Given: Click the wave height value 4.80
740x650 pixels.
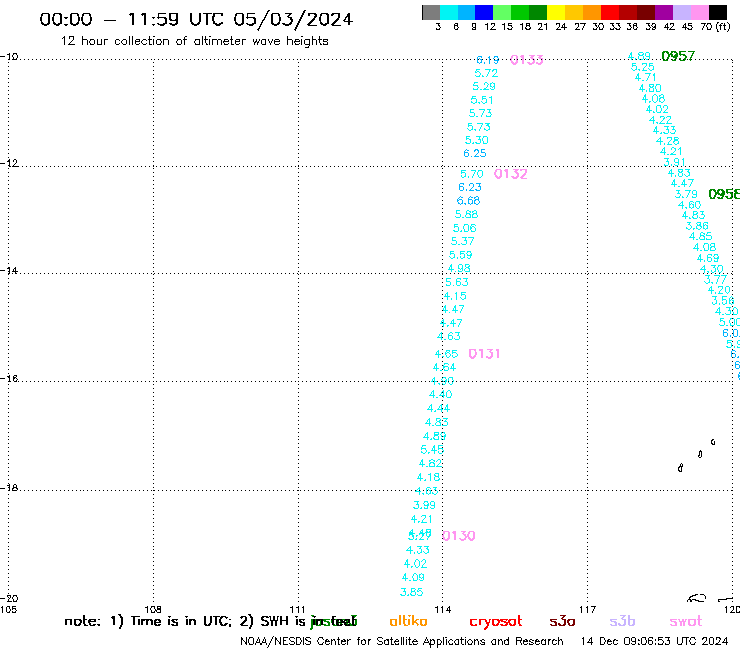Looking at the screenshot, I should [650, 89].
